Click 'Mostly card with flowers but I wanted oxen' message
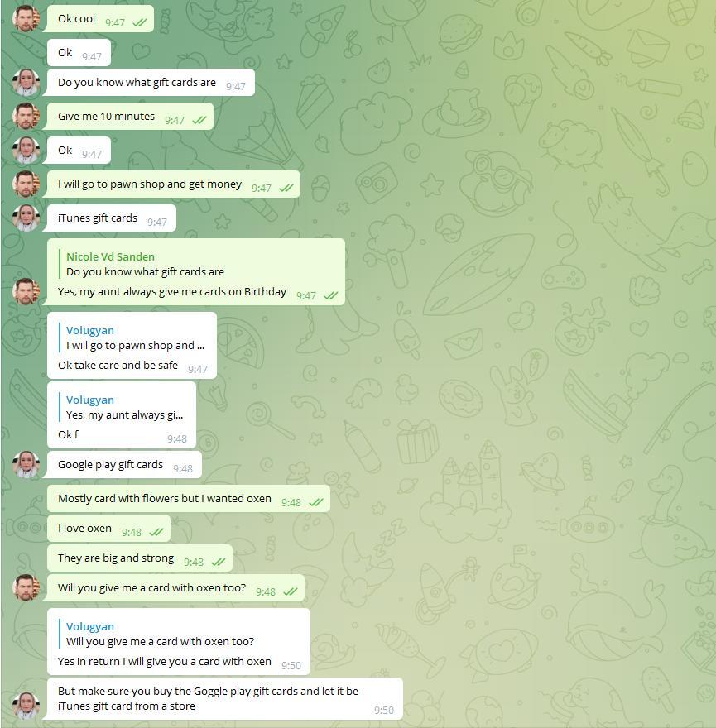716x728 pixels. (x=188, y=499)
